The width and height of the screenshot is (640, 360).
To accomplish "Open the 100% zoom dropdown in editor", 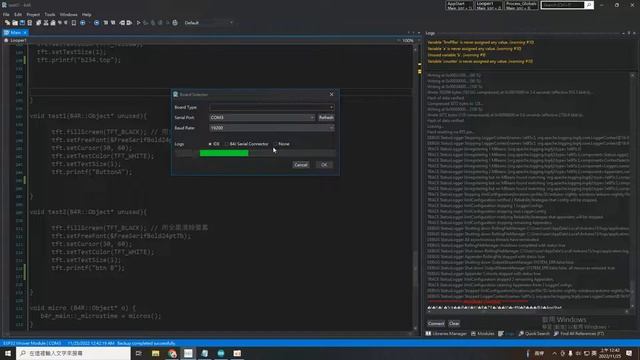I will point(409,40).
